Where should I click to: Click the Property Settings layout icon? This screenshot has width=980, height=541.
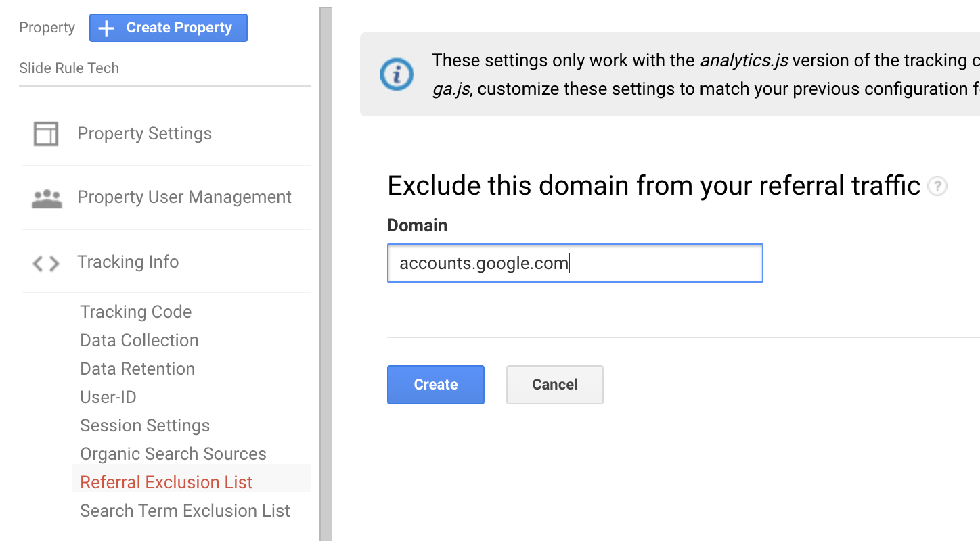coord(46,134)
